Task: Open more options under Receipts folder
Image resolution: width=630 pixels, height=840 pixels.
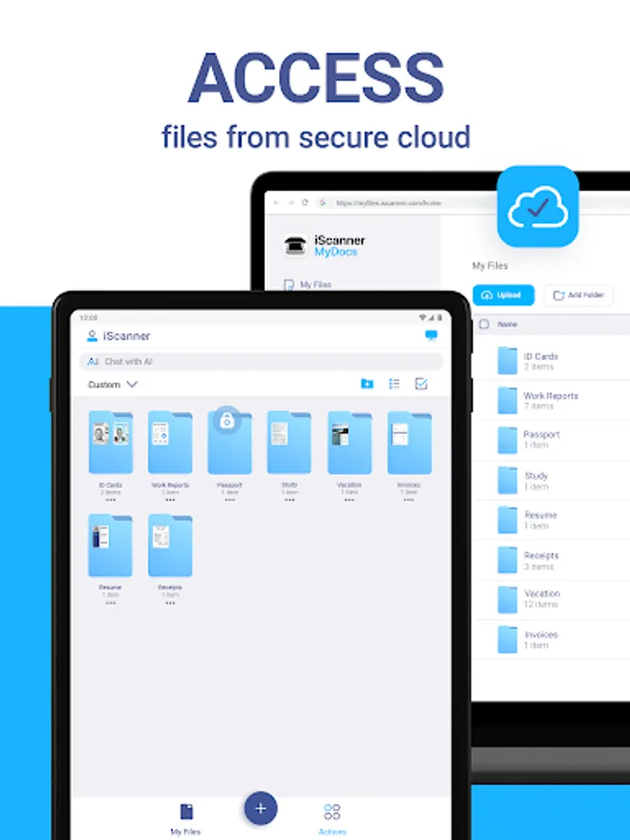Action: (x=170, y=603)
